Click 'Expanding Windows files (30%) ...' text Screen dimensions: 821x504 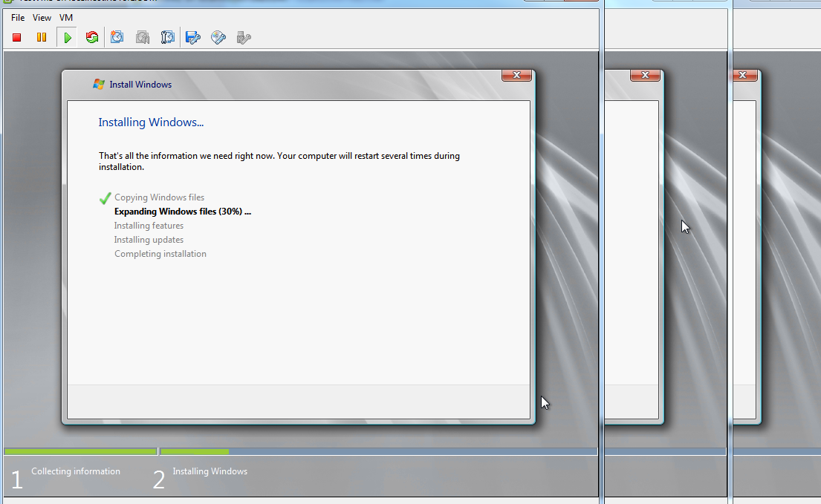pyautogui.click(x=183, y=212)
